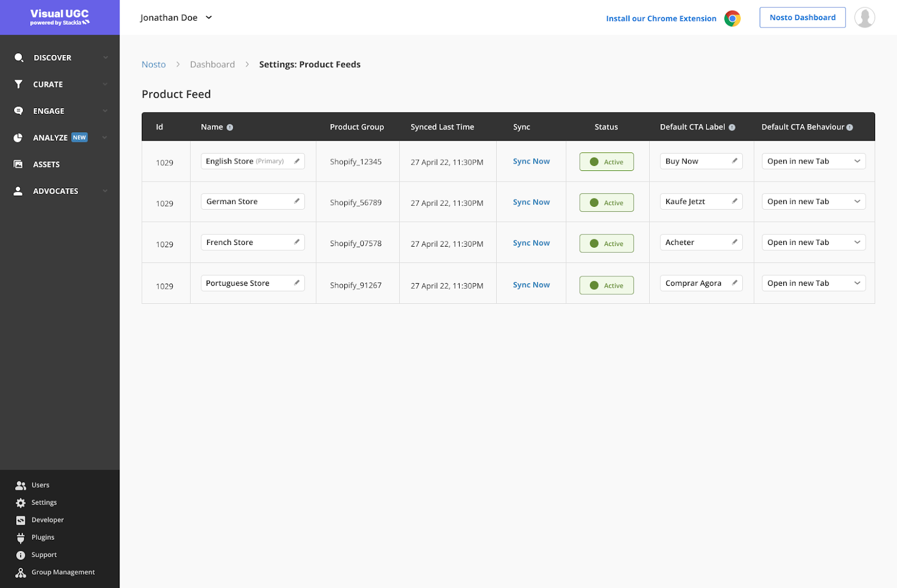This screenshot has height=588, width=897.
Task: Click Install our Chrome Extension link
Action: tap(661, 18)
